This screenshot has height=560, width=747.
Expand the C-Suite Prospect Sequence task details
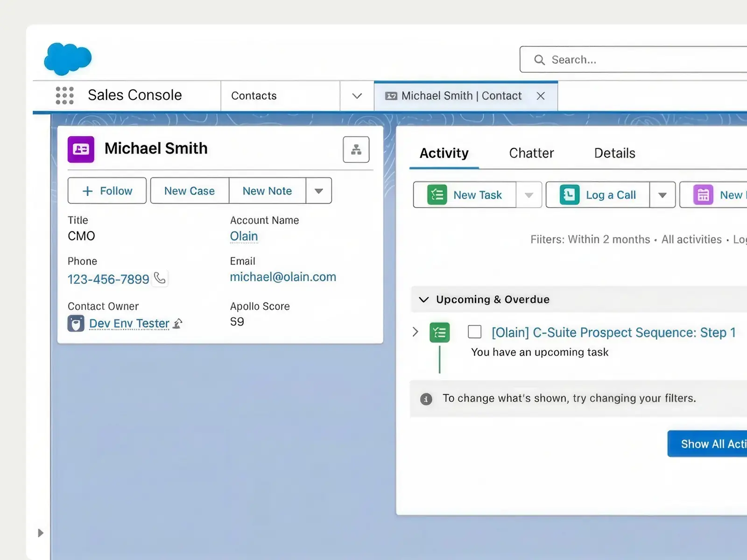click(416, 332)
